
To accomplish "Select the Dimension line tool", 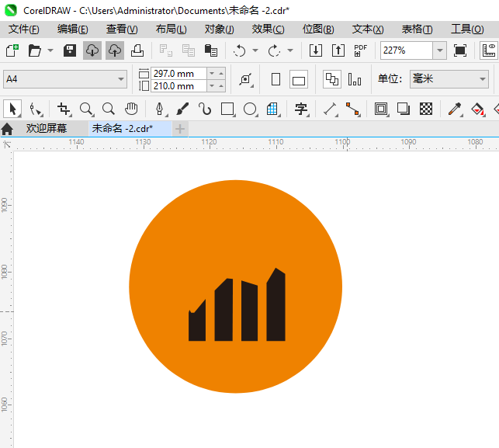I will click(331, 109).
